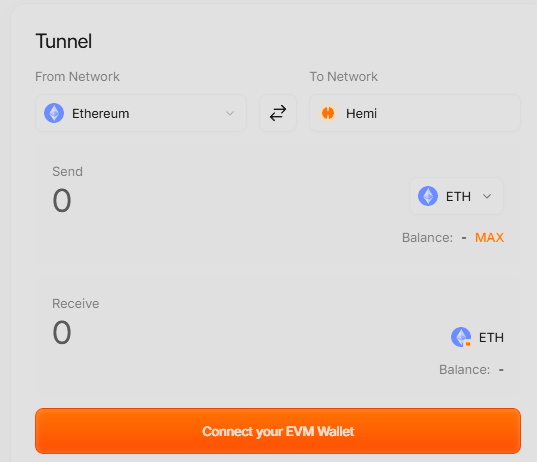Screen dimensions: 537x462
Task: Click the ETH label in Receive section
Action: tap(491, 338)
